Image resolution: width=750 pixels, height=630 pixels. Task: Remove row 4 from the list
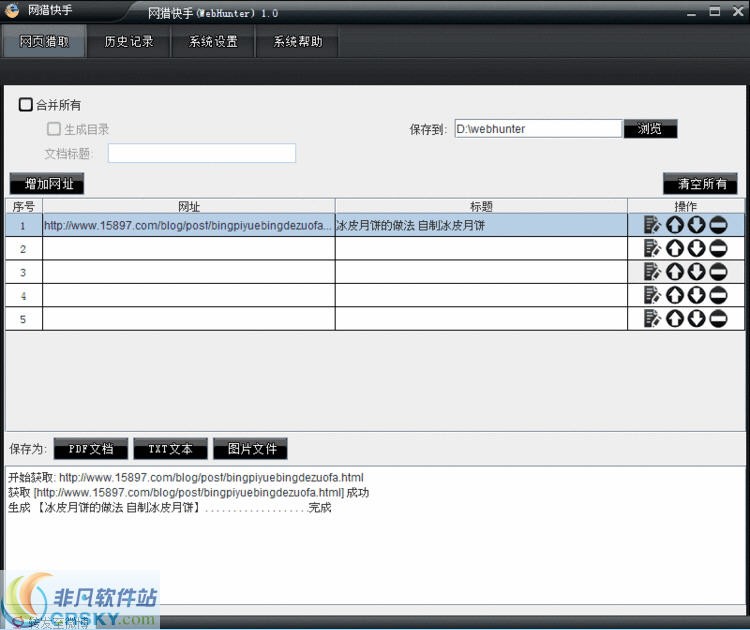point(718,295)
